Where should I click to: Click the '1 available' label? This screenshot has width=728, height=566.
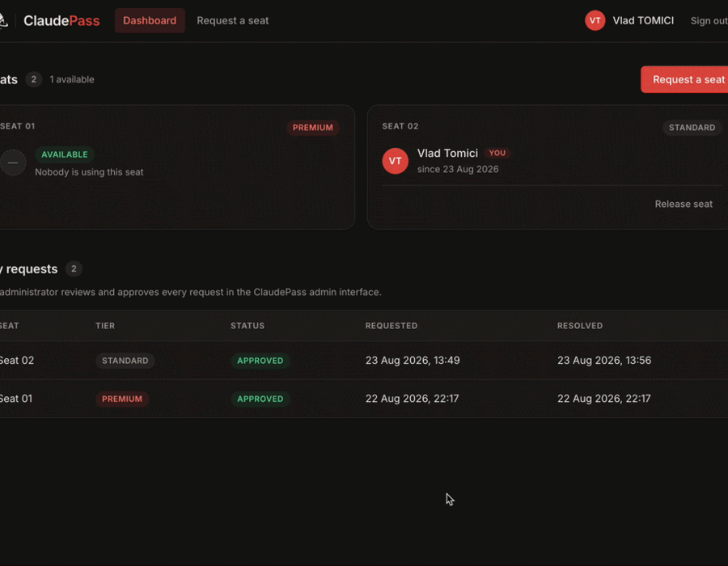click(x=72, y=79)
